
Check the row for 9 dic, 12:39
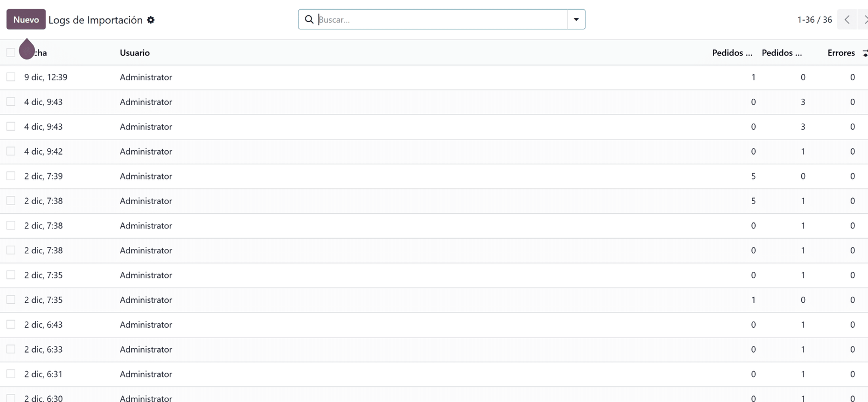click(11, 76)
